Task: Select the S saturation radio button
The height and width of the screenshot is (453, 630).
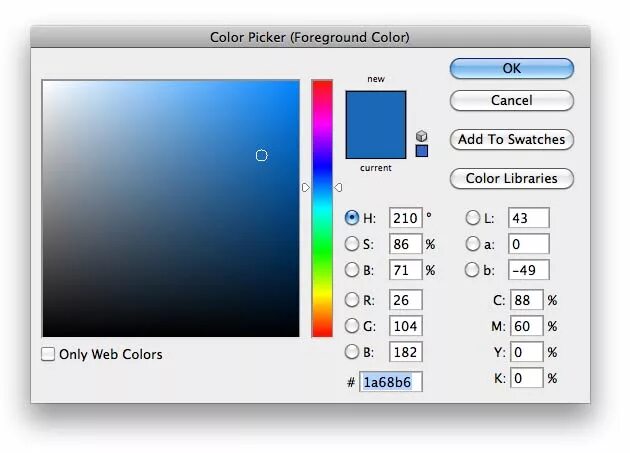Action: (x=352, y=244)
